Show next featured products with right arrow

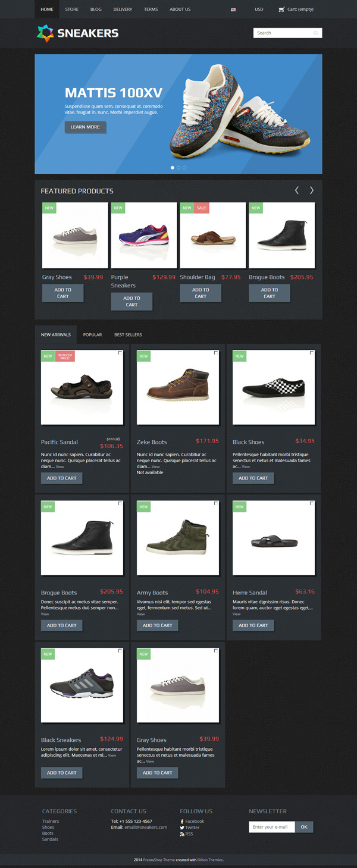(x=311, y=190)
